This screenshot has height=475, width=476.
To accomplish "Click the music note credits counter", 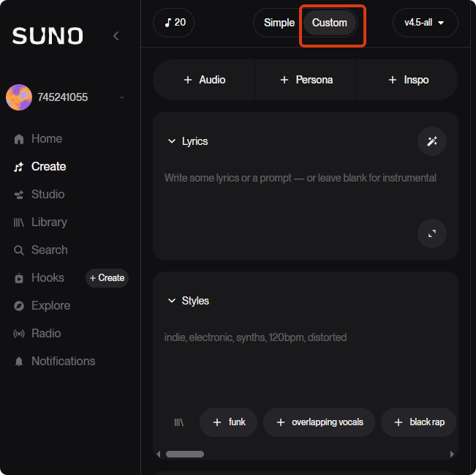I will 174,23.
